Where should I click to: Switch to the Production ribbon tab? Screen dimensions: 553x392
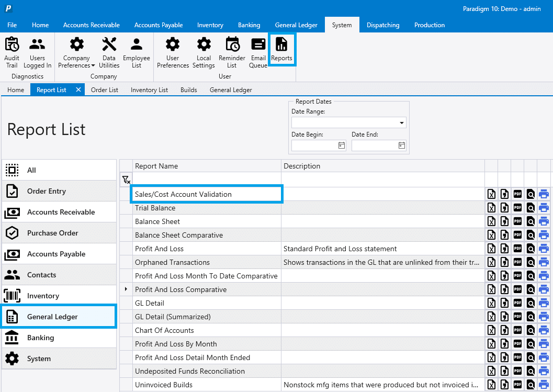coord(429,25)
